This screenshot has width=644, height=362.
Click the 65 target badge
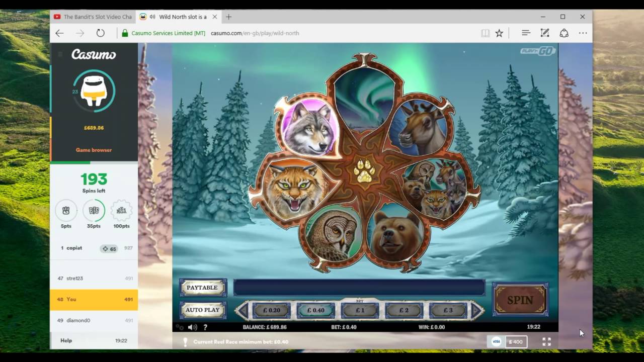(x=109, y=249)
